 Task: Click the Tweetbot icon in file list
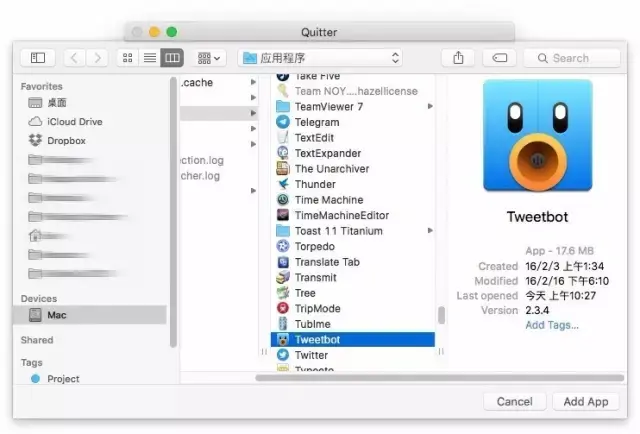283,339
